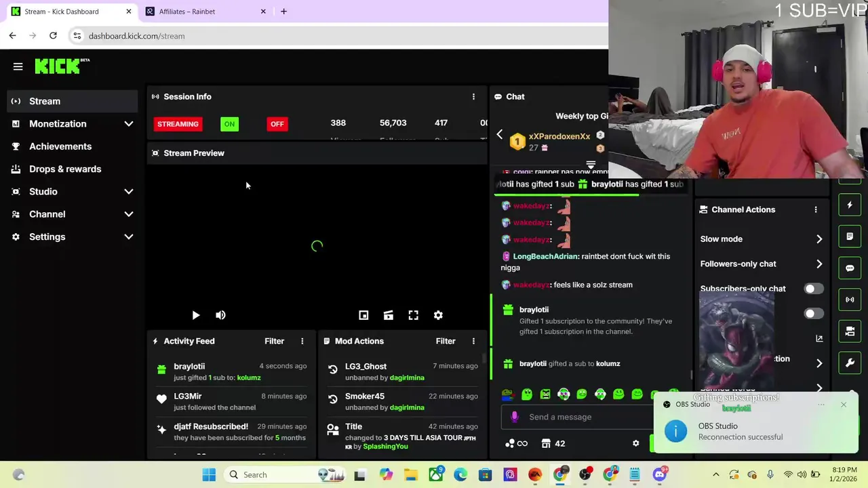This screenshot has width=868, height=488.
Task: Click the Send a message field
Action: click(576, 417)
